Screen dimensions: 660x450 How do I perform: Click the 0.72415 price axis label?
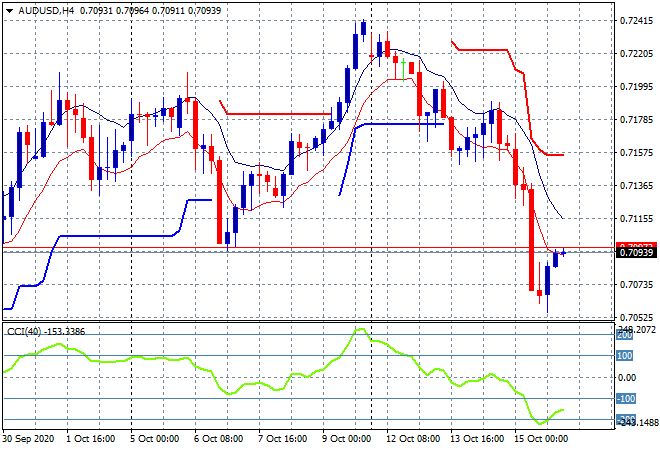click(x=636, y=20)
